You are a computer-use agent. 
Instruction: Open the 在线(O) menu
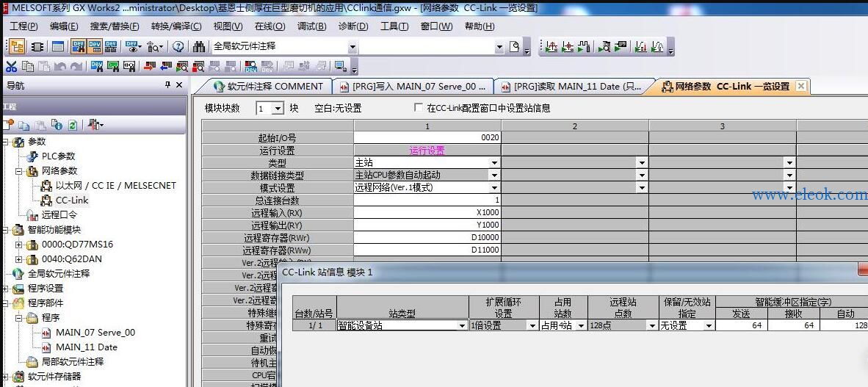tap(270, 26)
